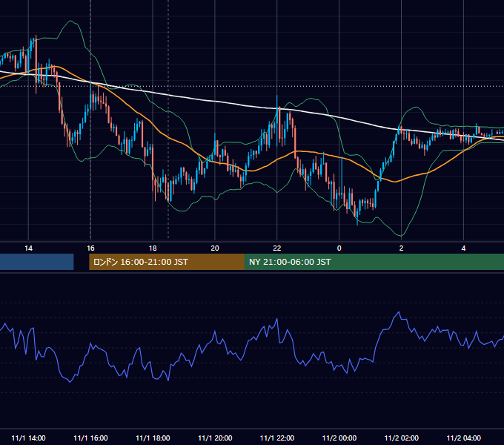Click the 11/1 22:00 time label
This screenshot has height=445, width=504.
coord(276,438)
